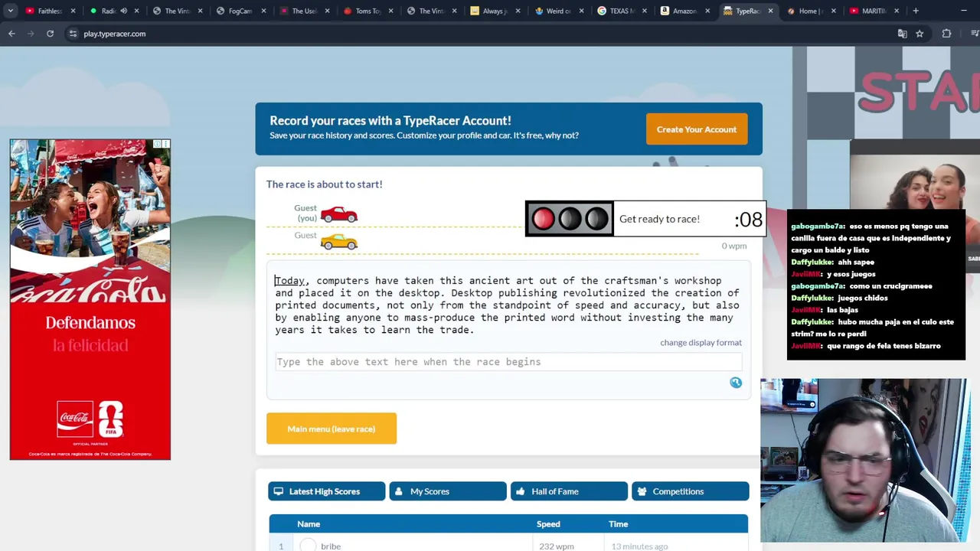Open the Hall of Fame tab
The width and height of the screenshot is (980, 551).
(x=569, y=491)
